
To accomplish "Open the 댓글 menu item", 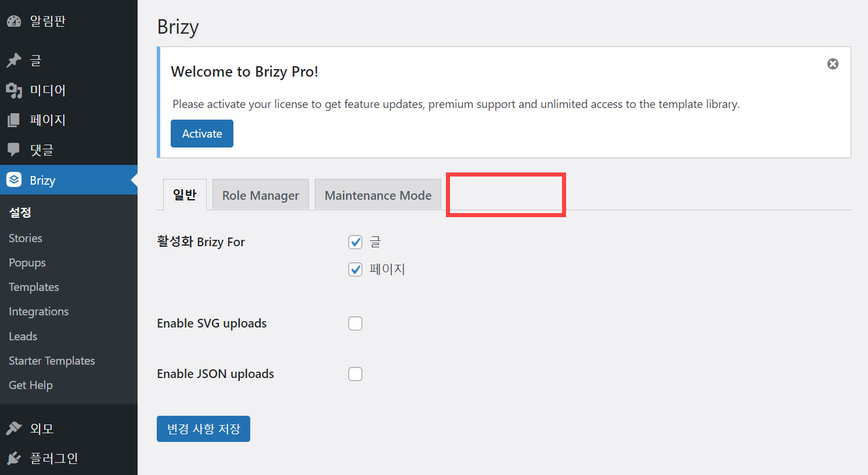I will pyautogui.click(x=42, y=150).
